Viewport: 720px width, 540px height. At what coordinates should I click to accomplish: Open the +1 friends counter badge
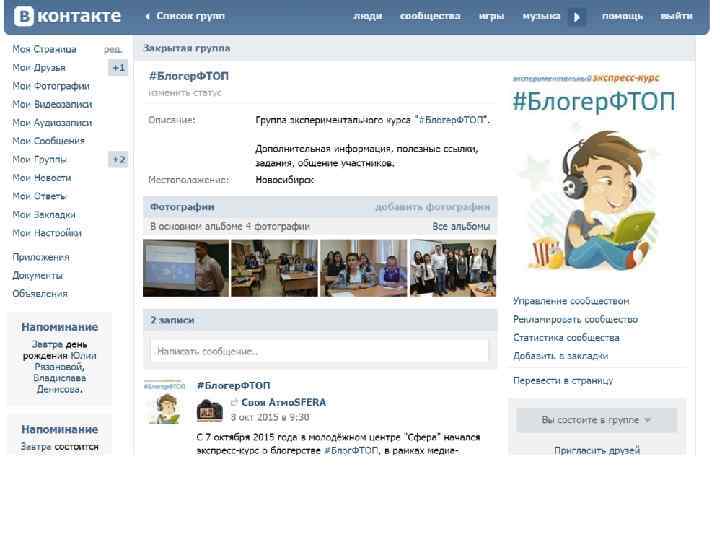(118, 68)
